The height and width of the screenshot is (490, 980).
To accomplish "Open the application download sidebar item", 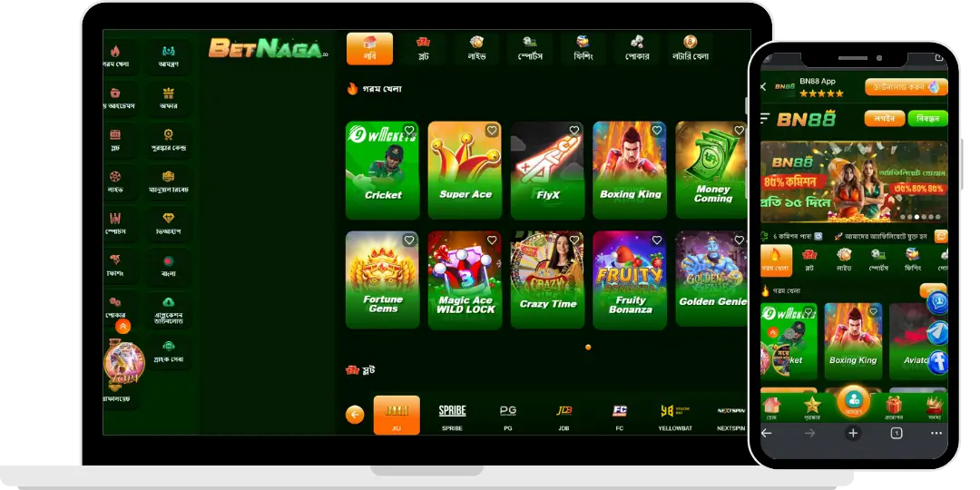I will pos(168,309).
